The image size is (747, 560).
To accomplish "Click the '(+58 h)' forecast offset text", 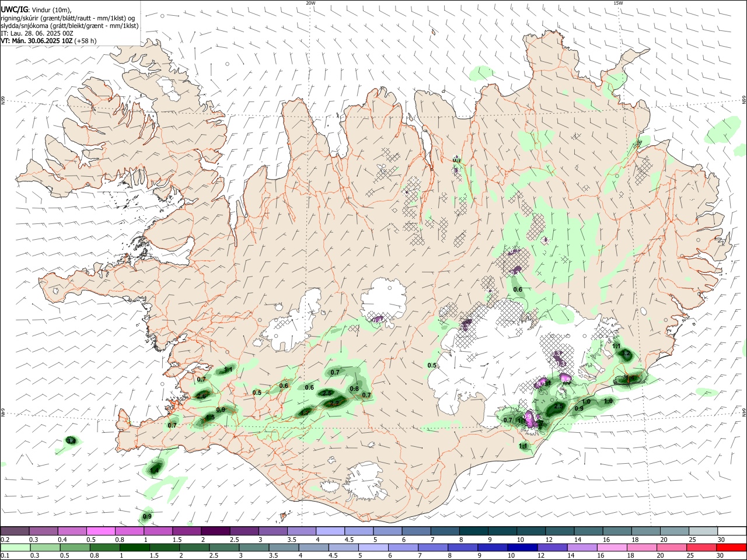I will click(x=85, y=41).
